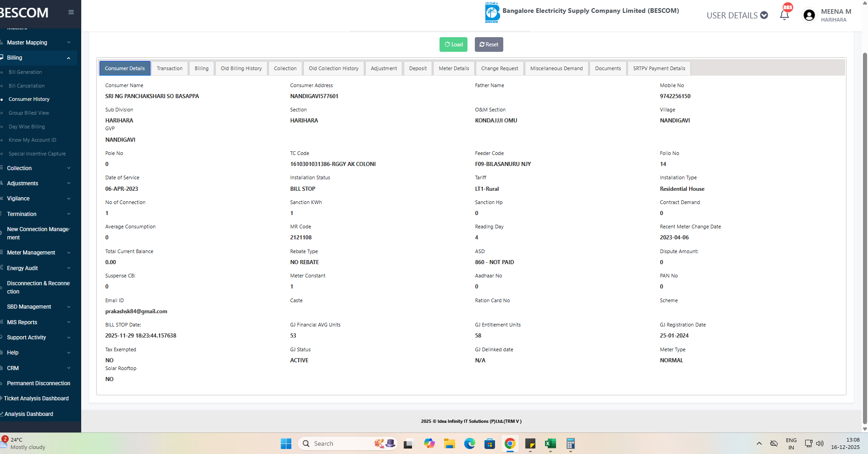
Task: Open Deposit tab
Action: tap(418, 68)
